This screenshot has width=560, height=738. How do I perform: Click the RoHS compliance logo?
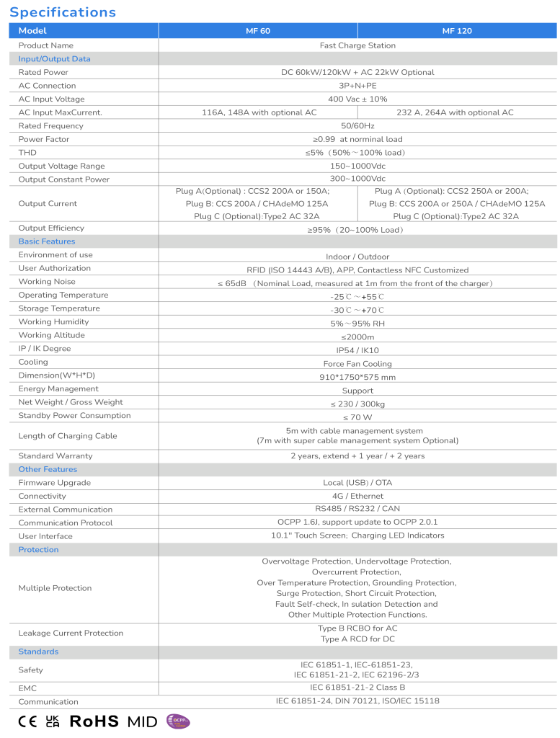point(94,721)
